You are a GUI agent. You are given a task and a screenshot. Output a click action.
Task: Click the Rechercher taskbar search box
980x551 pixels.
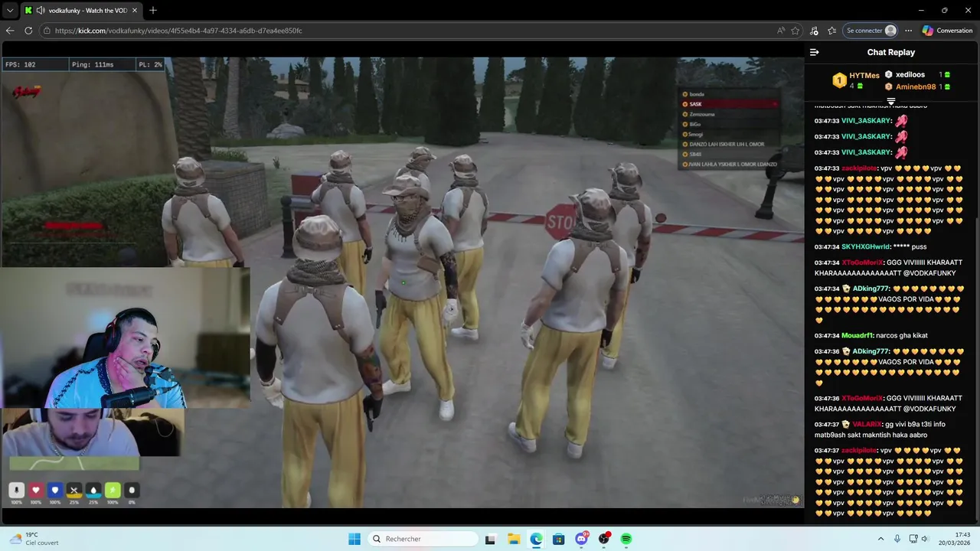point(423,539)
